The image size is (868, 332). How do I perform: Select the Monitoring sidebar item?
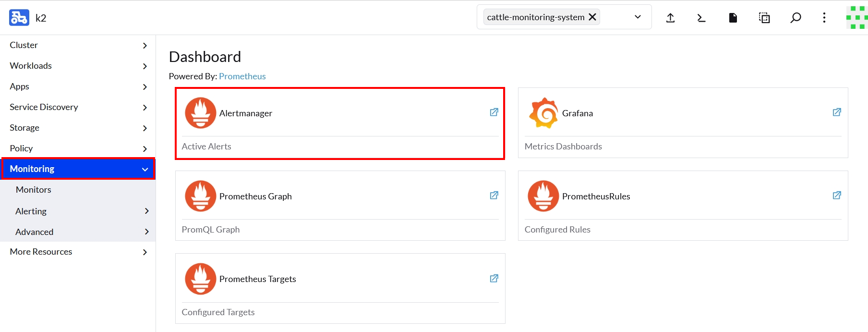[78, 169]
